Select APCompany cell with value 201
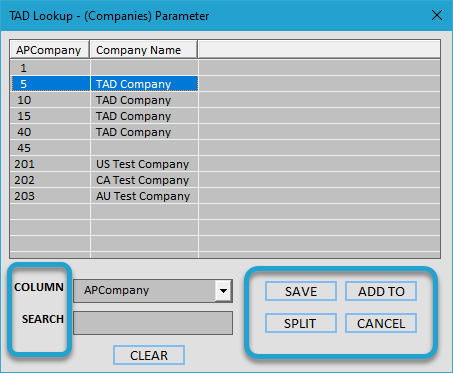Viewport: 453px width, 373px height. click(50, 164)
